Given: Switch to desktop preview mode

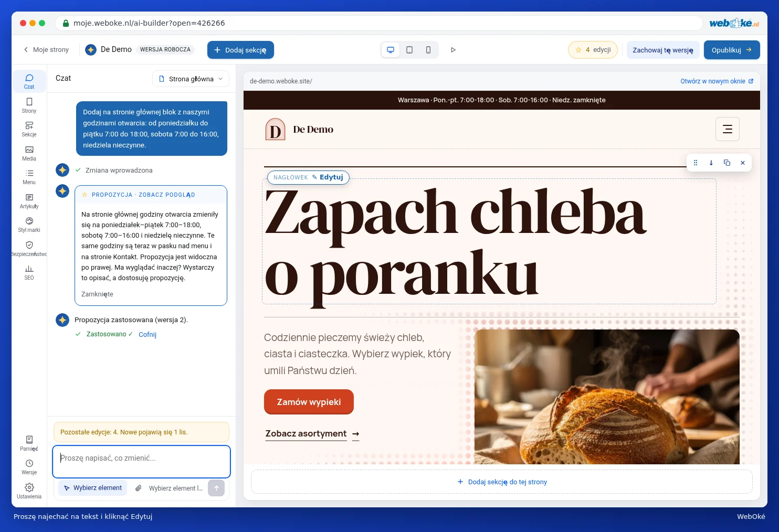Looking at the screenshot, I should click(x=391, y=50).
